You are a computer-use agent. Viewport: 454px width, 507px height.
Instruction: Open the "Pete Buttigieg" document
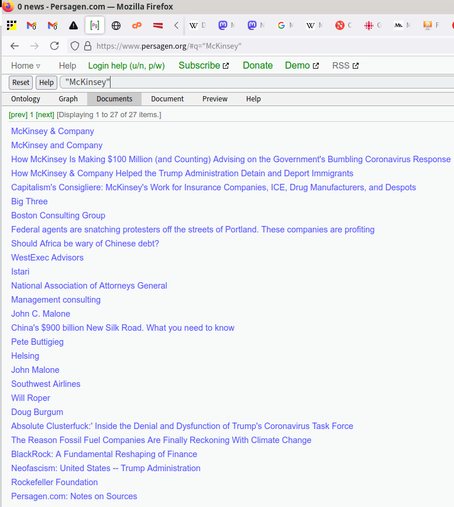click(37, 342)
